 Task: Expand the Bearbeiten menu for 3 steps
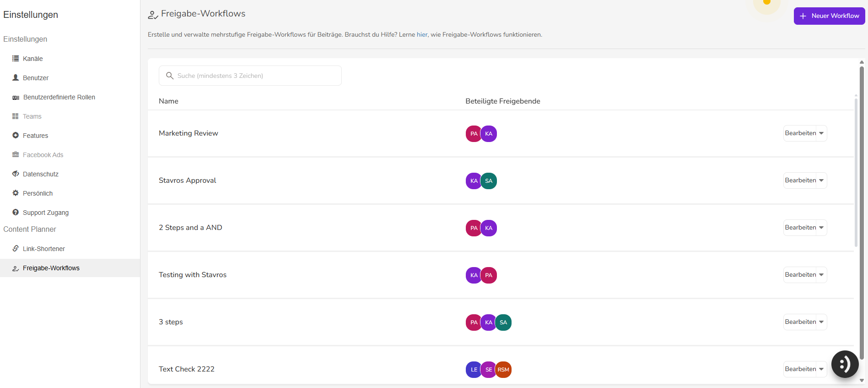click(821, 322)
